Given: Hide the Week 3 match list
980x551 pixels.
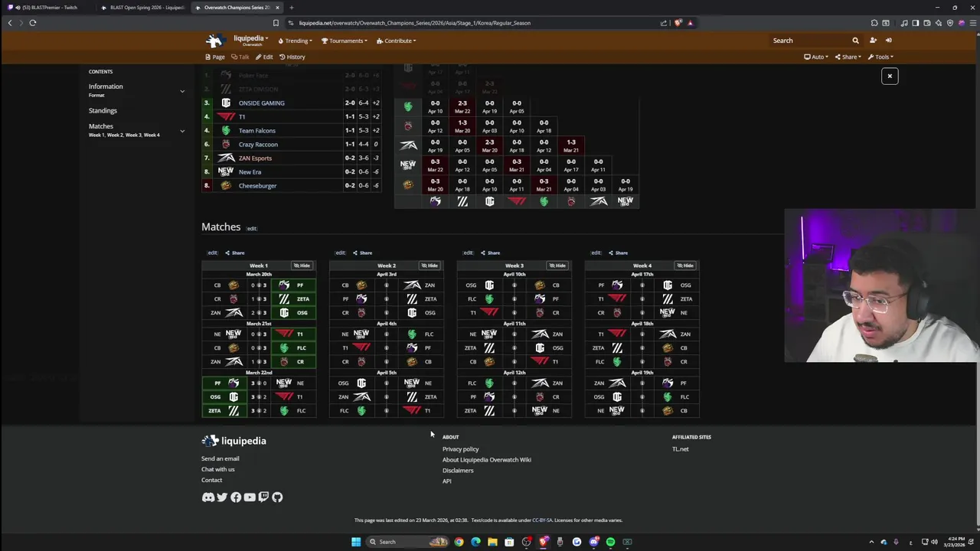Looking at the screenshot, I should tap(557, 266).
